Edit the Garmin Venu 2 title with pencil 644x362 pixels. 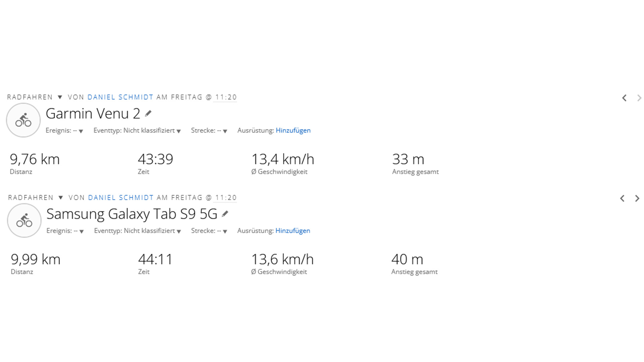tap(148, 114)
